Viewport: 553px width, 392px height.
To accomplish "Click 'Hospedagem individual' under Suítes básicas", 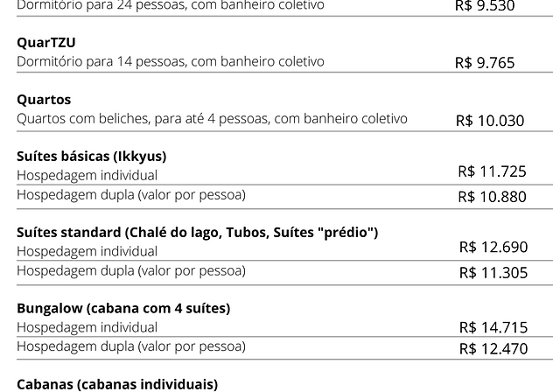I will (x=87, y=175).
